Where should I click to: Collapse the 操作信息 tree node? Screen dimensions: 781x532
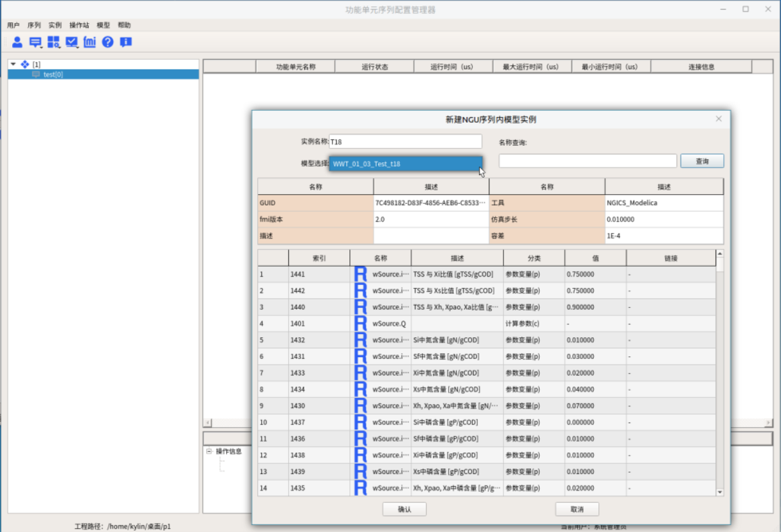(x=209, y=451)
